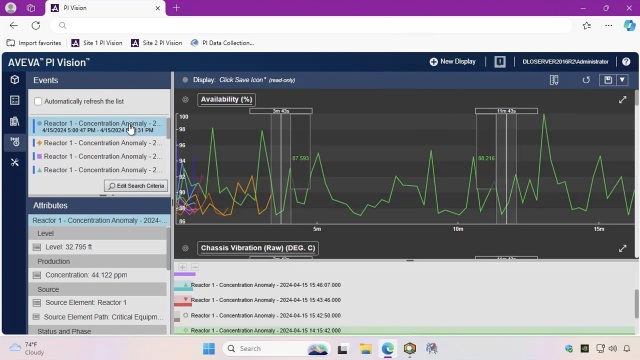
Task: Maximize the Availability (%) trend
Action: (x=622, y=100)
